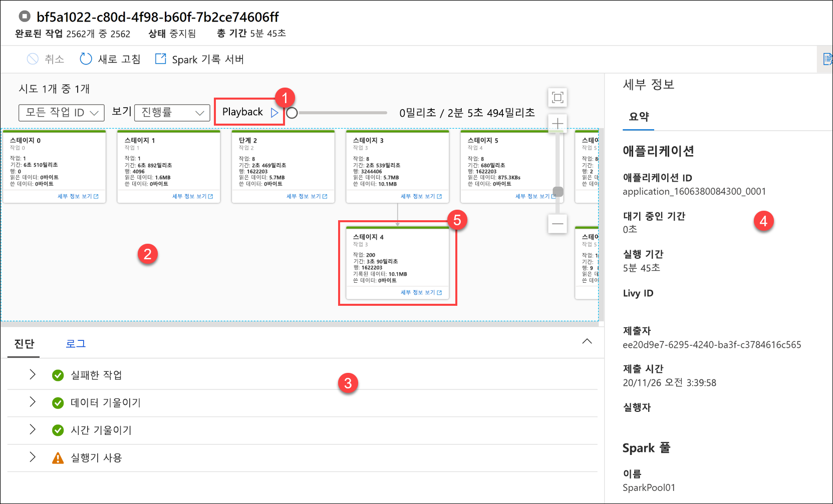Screen dimensions: 833x504
Task: Open 세부 정보 보기 link of 스테이지 5
Action: (x=535, y=196)
